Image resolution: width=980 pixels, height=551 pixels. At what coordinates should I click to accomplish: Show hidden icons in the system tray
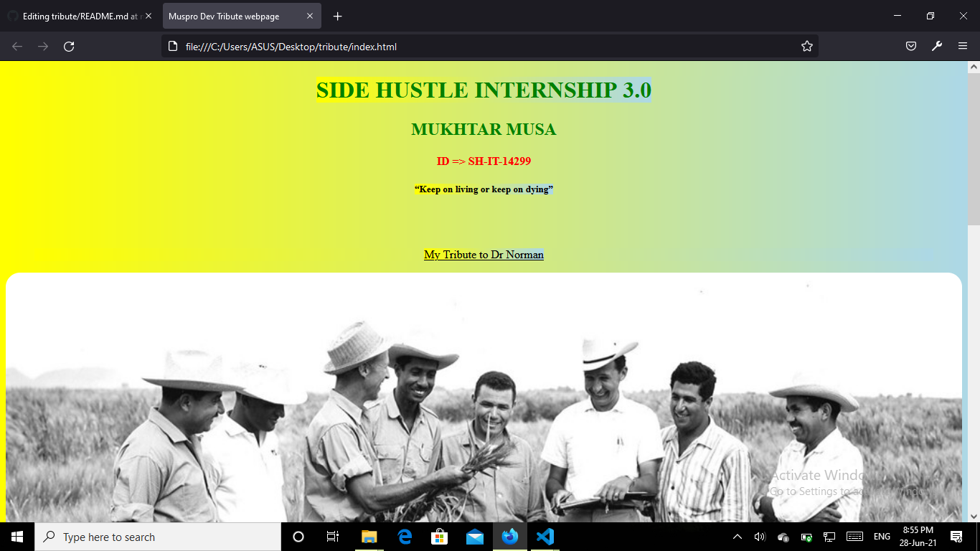[737, 536]
